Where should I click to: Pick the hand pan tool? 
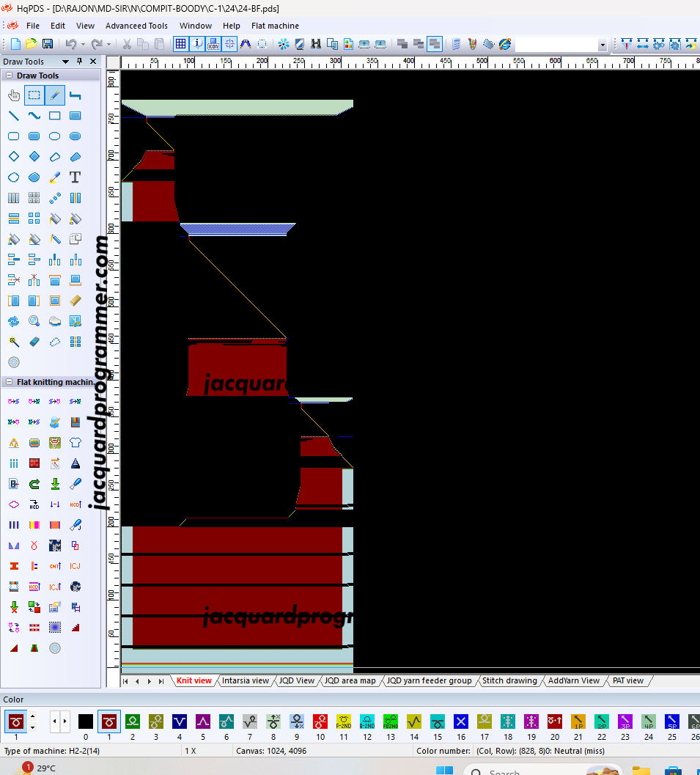(x=13, y=95)
